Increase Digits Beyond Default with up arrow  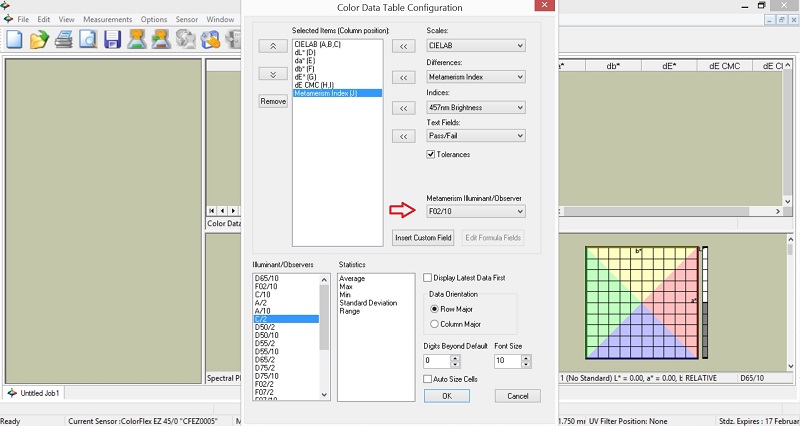pos(455,358)
